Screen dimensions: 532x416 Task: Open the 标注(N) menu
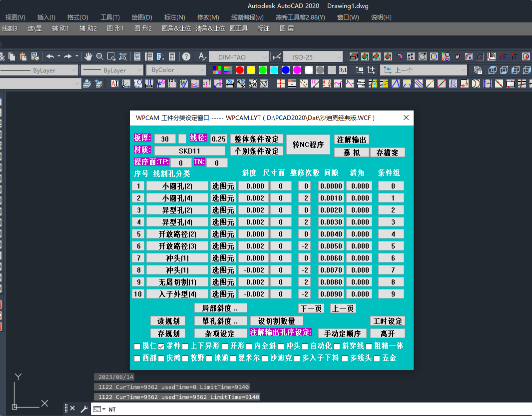[x=175, y=17]
